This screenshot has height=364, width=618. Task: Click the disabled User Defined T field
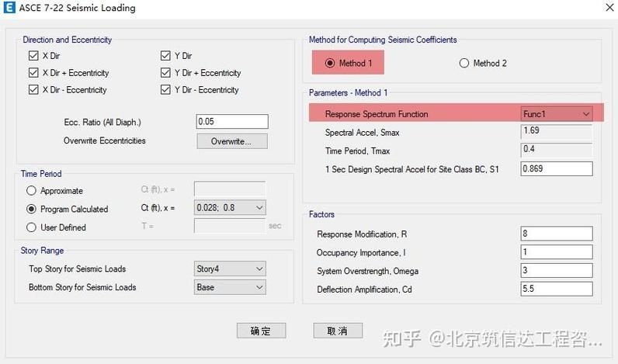[x=230, y=226]
